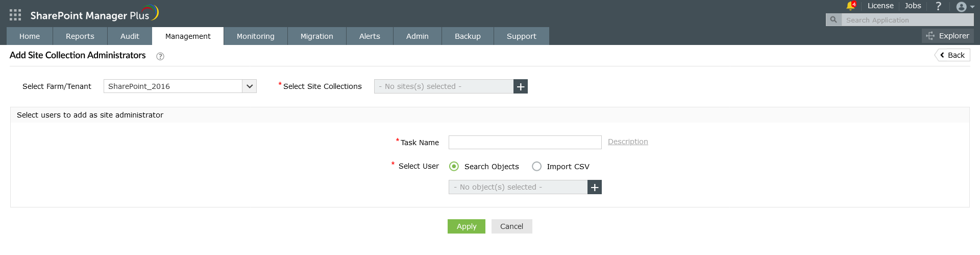Click the plus icon to add objects
Viewport: 980px width, 255px height.
(x=595, y=187)
